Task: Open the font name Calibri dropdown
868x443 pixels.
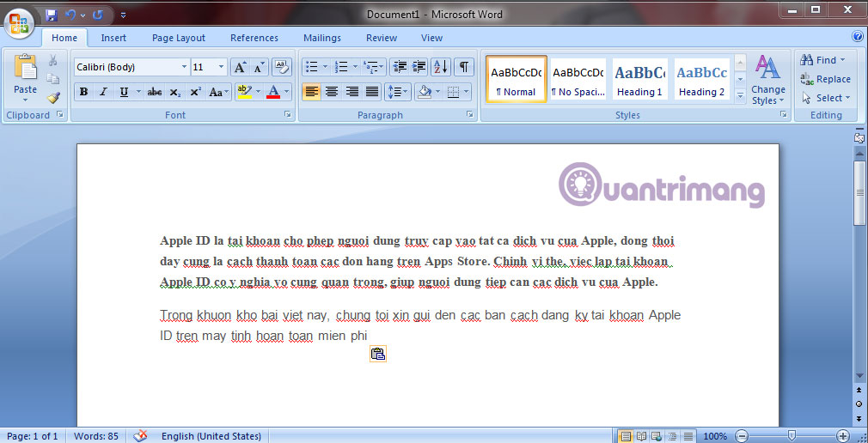Action: coord(184,67)
